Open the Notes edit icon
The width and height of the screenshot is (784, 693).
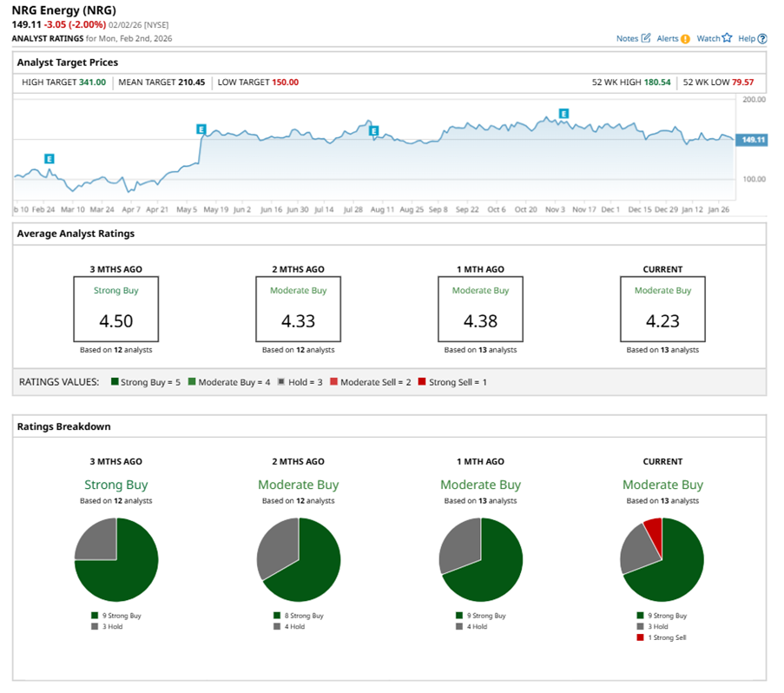646,38
